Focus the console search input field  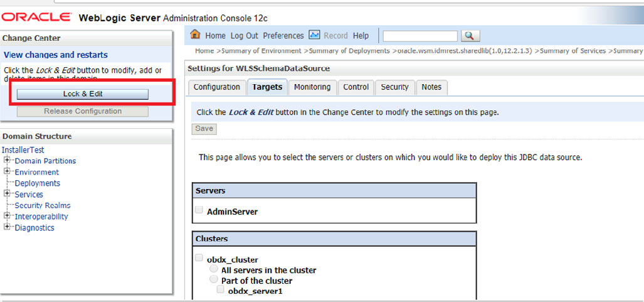point(420,36)
